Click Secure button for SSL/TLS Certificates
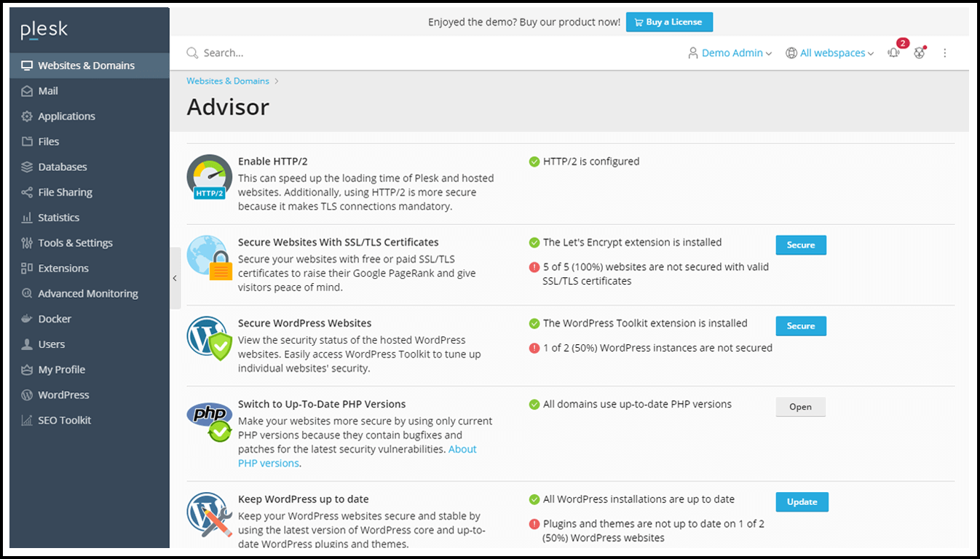The image size is (980, 559). point(801,245)
